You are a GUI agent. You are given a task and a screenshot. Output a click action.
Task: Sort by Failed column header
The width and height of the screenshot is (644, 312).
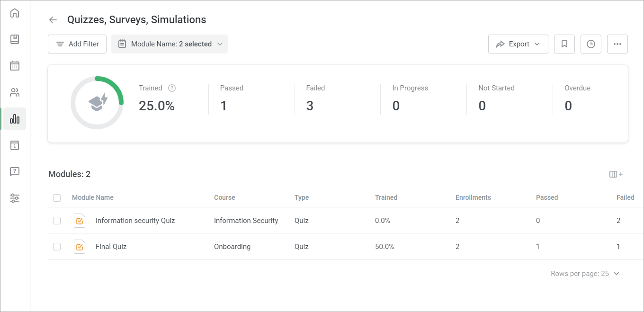[625, 197]
